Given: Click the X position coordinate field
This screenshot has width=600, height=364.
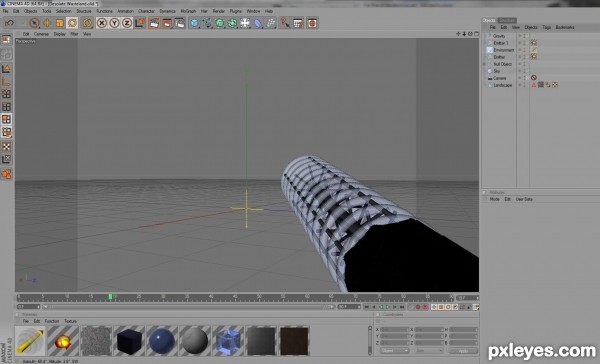Looking at the screenshot, I should point(395,330).
